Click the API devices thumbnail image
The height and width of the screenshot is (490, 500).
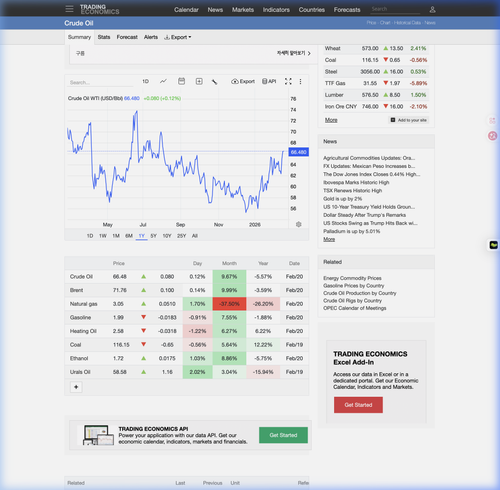pyautogui.click(x=98, y=435)
